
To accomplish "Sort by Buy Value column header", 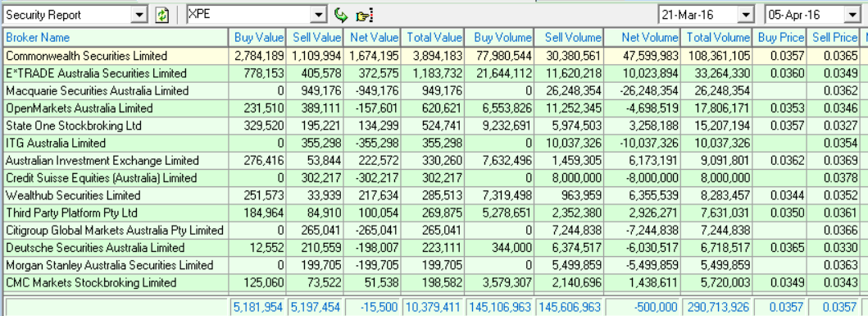I will [x=257, y=38].
